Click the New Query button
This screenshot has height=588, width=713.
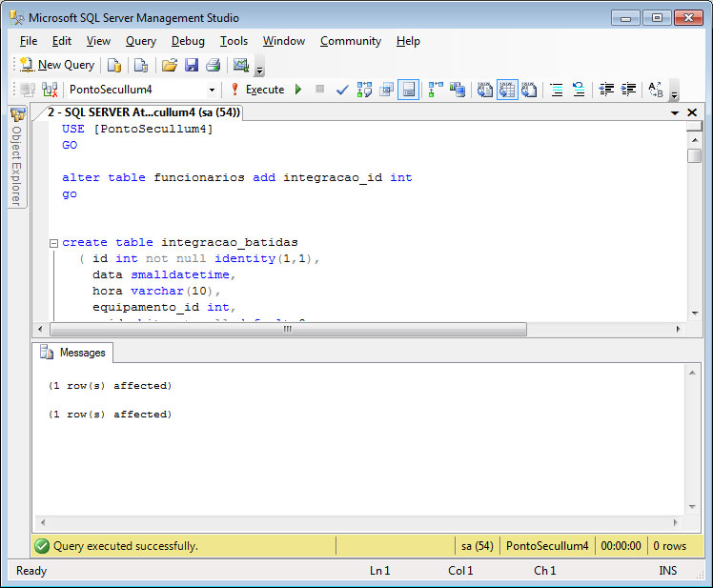[57, 65]
